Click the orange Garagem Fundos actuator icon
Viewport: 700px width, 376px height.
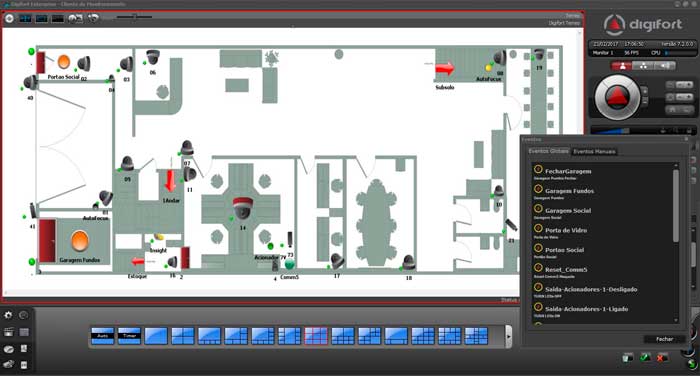point(79,241)
